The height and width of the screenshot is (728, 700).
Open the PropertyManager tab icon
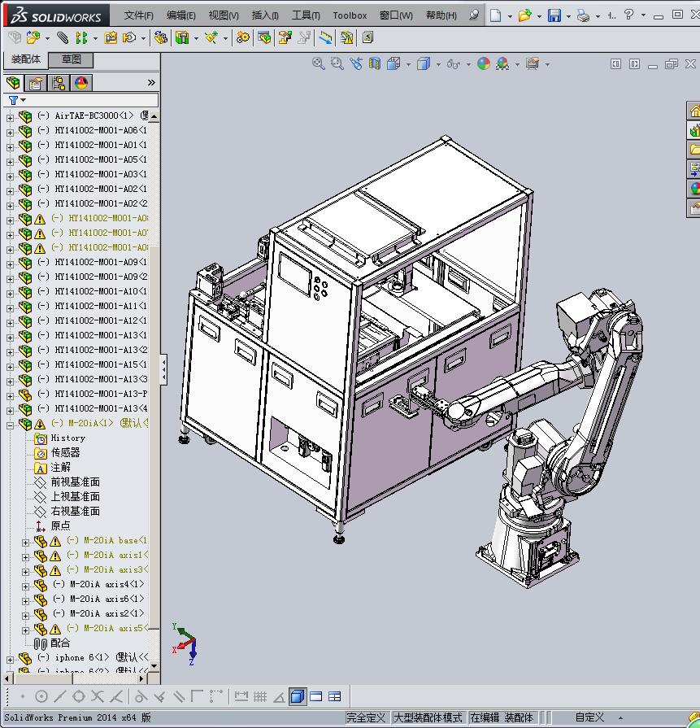36,83
